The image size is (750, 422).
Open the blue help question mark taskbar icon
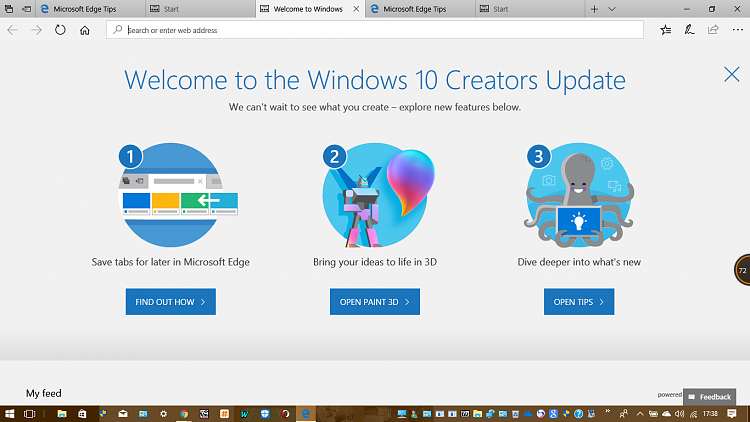578,414
